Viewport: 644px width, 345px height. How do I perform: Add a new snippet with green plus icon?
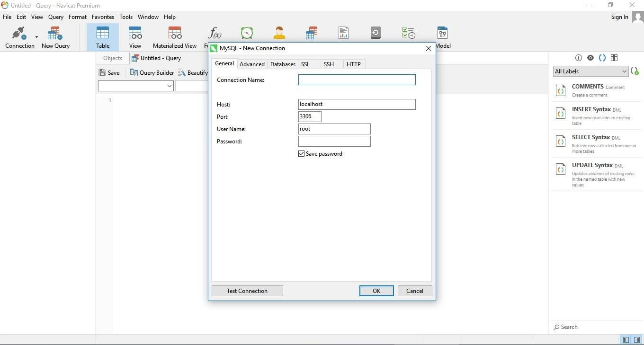click(635, 71)
